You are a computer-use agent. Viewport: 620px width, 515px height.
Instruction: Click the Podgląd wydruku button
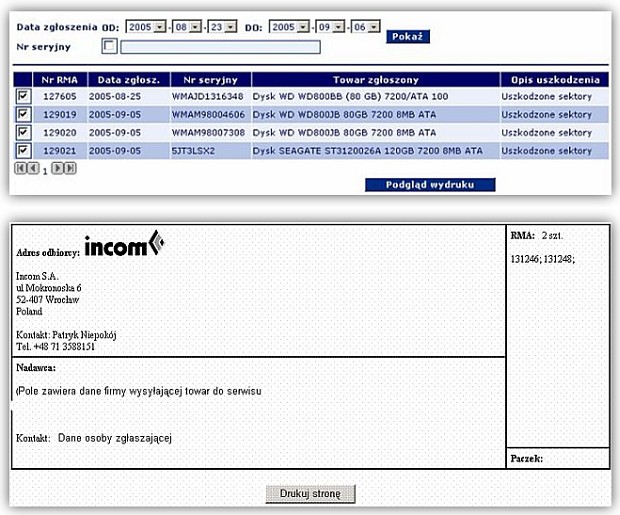click(x=430, y=185)
